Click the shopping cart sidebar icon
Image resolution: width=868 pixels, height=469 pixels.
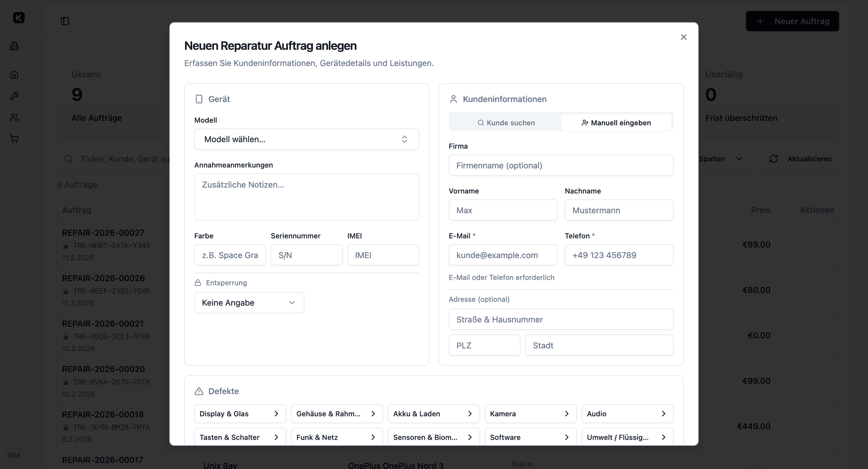point(14,139)
